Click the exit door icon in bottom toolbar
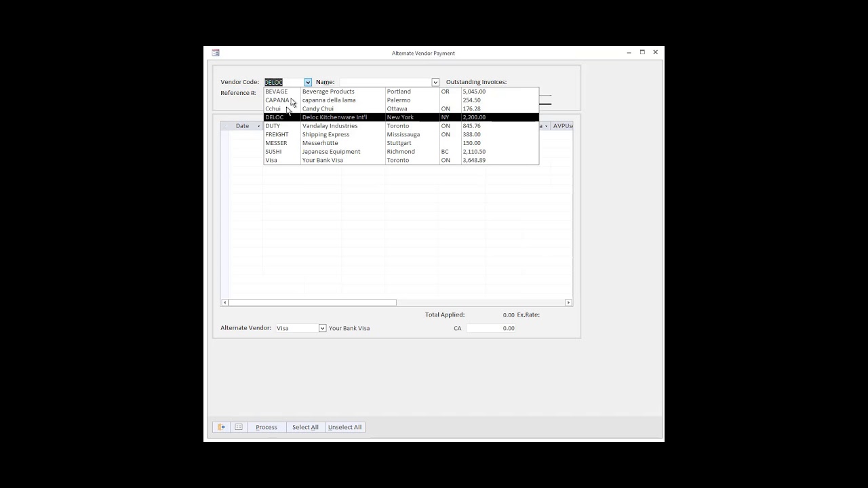868x488 pixels. coord(221,427)
